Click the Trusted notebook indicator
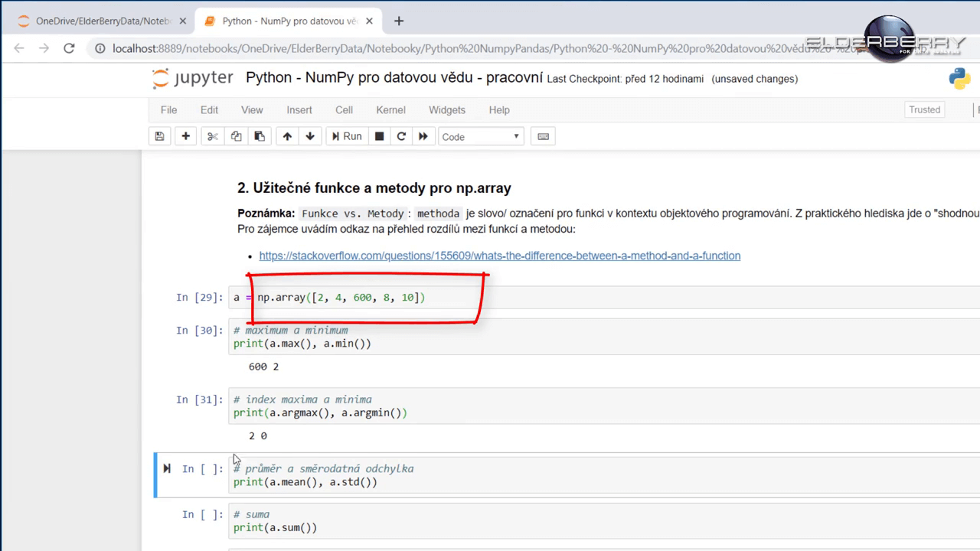 click(924, 109)
